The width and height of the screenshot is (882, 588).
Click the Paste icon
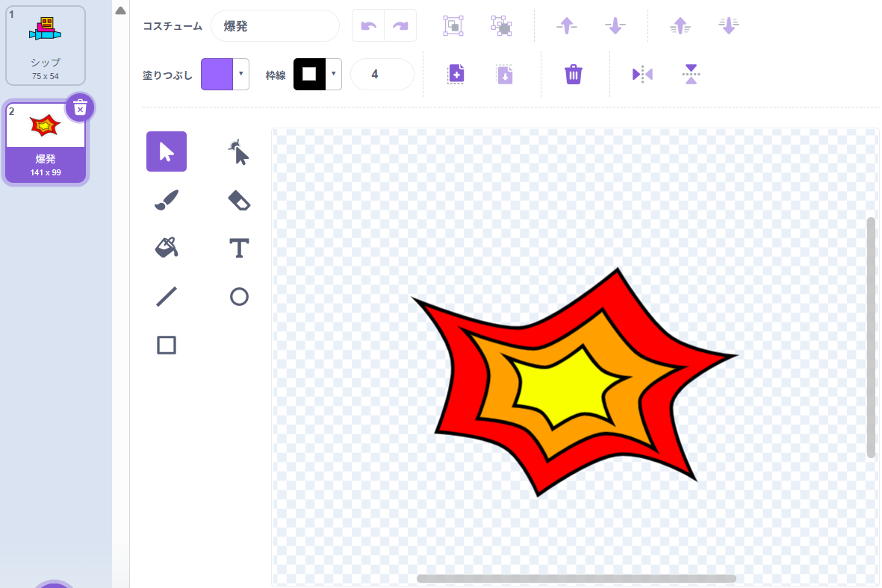pos(505,74)
